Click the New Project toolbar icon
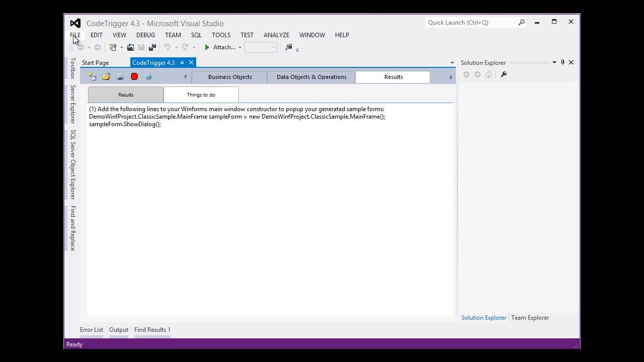This screenshot has height=362, width=644. 113,47
